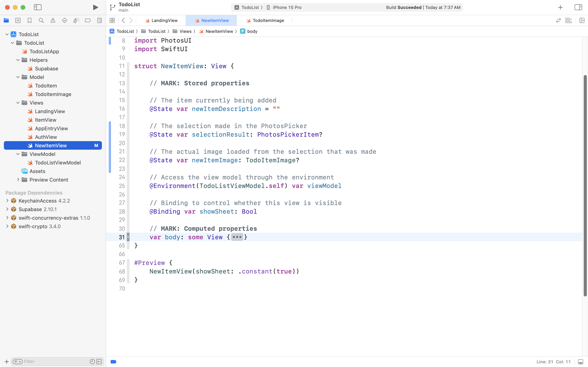The image size is (588, 367).
Task: Open the minimap/editor options icon
Action: click(569, 20)
